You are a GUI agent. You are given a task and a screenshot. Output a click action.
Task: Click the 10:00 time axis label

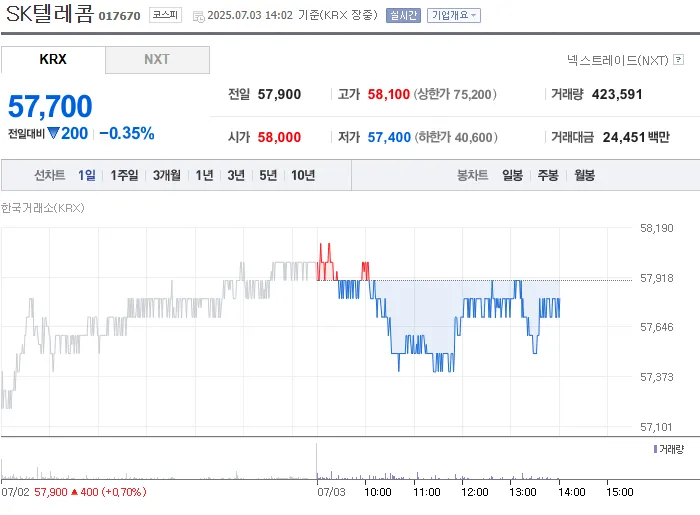(378, 492)
